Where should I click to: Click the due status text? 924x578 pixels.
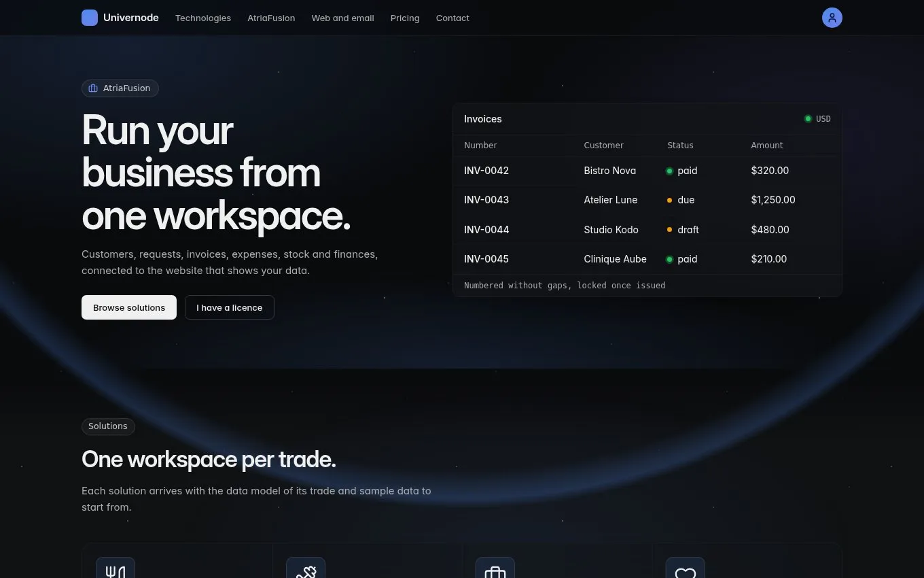[x=686, y=200]
